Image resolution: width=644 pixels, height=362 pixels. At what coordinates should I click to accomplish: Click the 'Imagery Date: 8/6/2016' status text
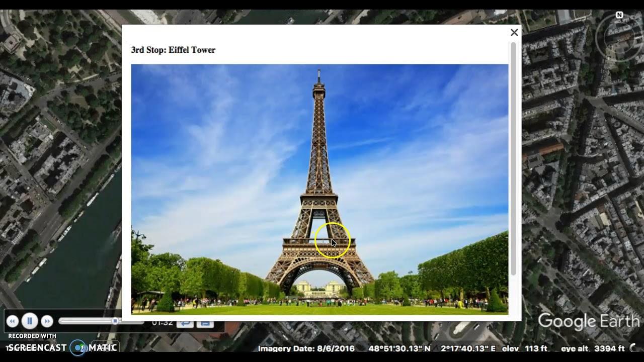(x=306, y=348)
